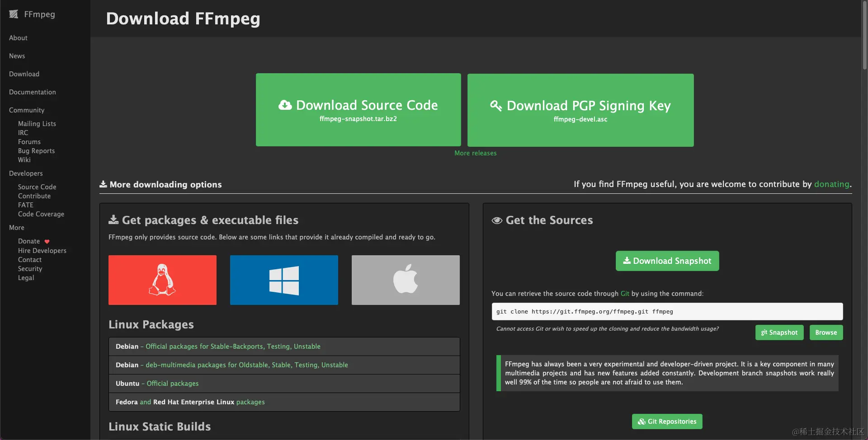Open FATE under Developers
Image resolution: width=868 pixels, height=440 pixels.
[26, 205]
